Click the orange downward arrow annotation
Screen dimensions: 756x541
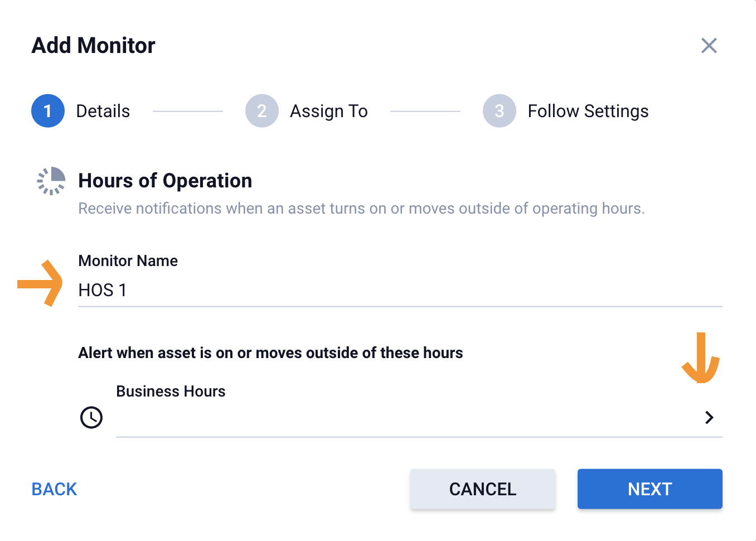pyautogui.click(x=701, y=360)
